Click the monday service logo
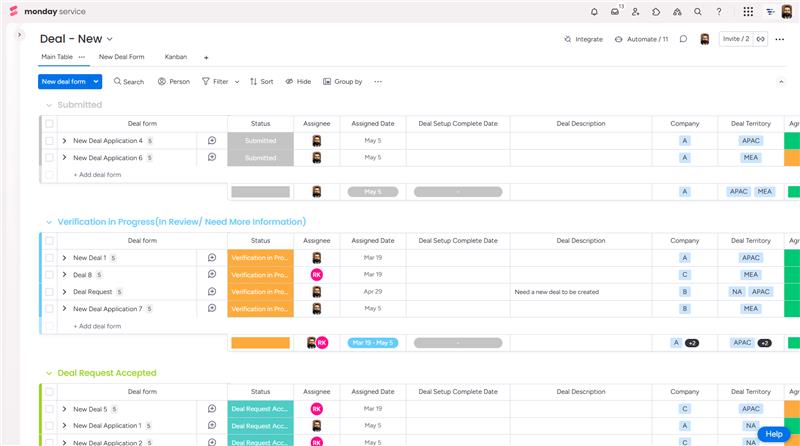Screen dimensions: 800x446 [x=47, y=11]
